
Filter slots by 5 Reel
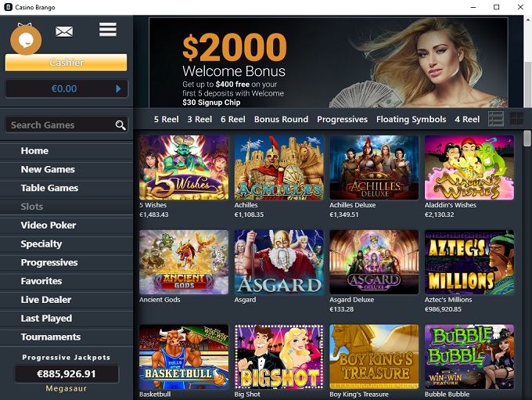click(166, 119)
